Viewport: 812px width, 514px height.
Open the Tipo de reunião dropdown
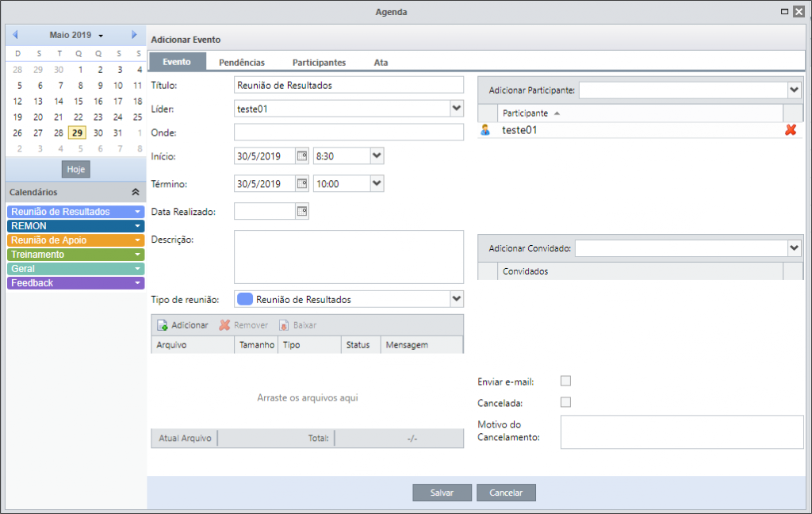point(456,299)
